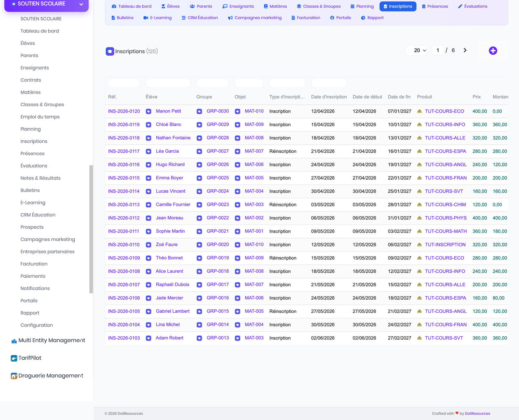The width and height of the screenshot is (519, 420).
Task: Click the Droguerie Management module icon
Action: 14,376
